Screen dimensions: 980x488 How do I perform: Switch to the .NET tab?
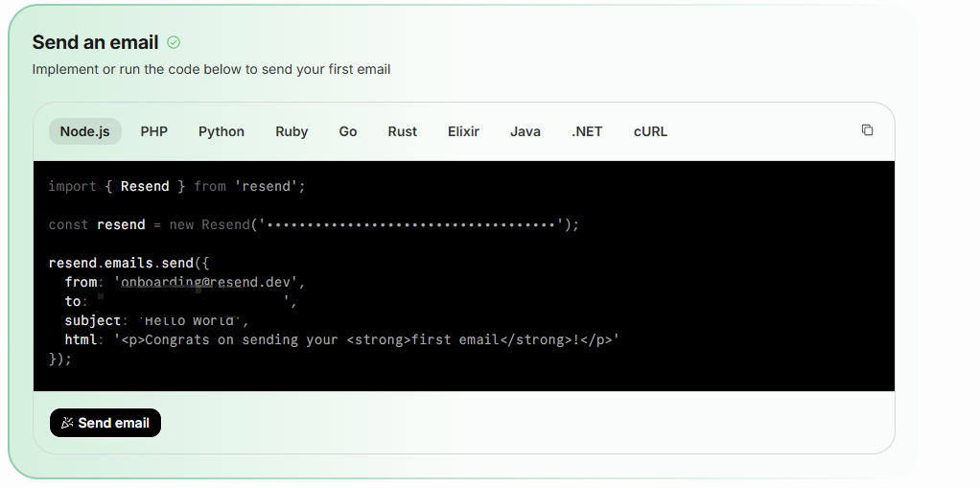tap(587, 131)
